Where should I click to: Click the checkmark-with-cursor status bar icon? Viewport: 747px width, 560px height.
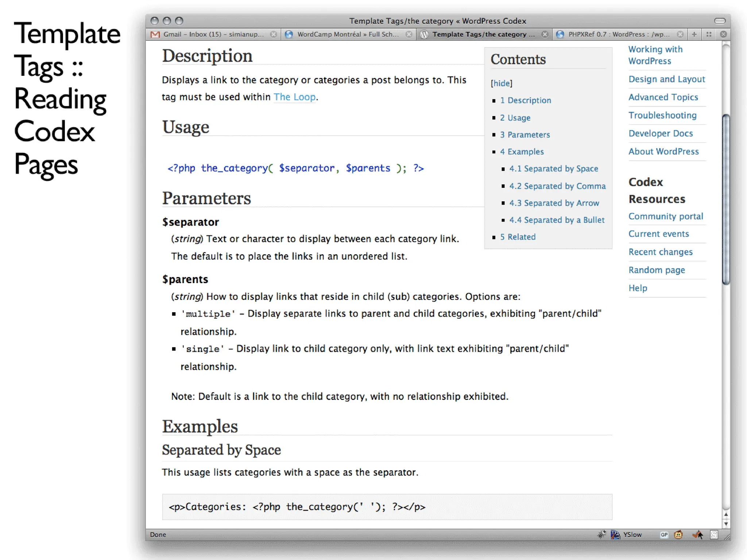(x=698, y=535)
